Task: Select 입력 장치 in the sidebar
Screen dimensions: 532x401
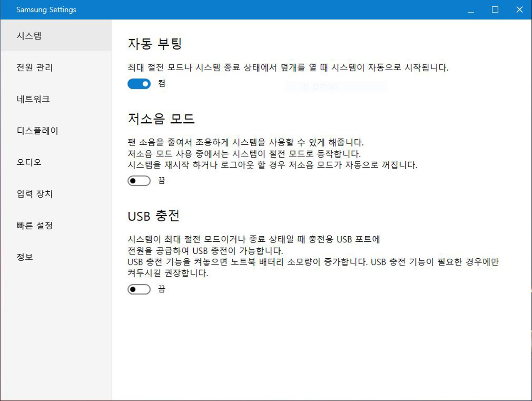Action: (x=34, y=194)
